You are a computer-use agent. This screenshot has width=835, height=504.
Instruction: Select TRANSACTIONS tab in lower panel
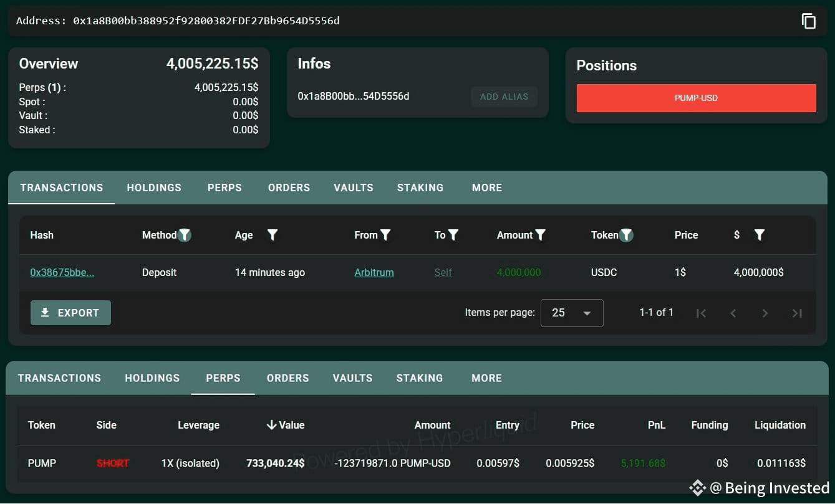[59, 378]
